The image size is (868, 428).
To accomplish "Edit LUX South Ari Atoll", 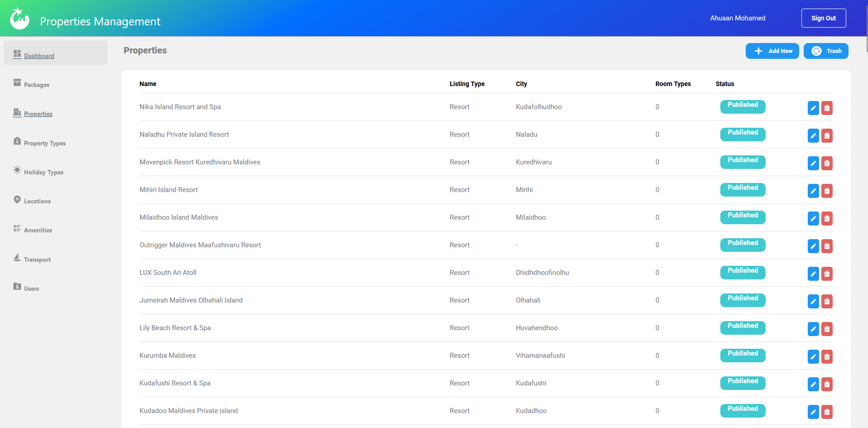I will 813,274.
